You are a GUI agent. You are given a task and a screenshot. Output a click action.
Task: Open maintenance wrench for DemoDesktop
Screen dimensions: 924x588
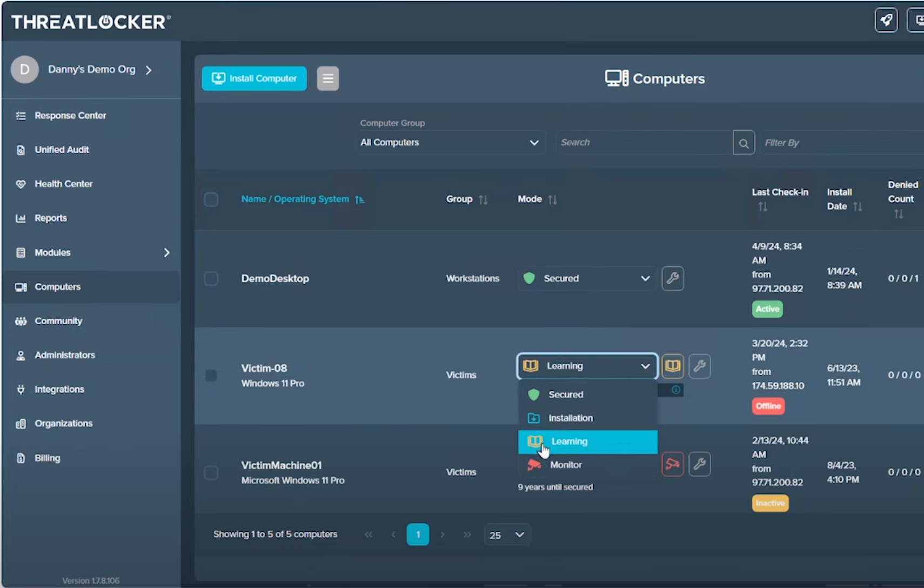pyautogui.click(x=673, y=278)
